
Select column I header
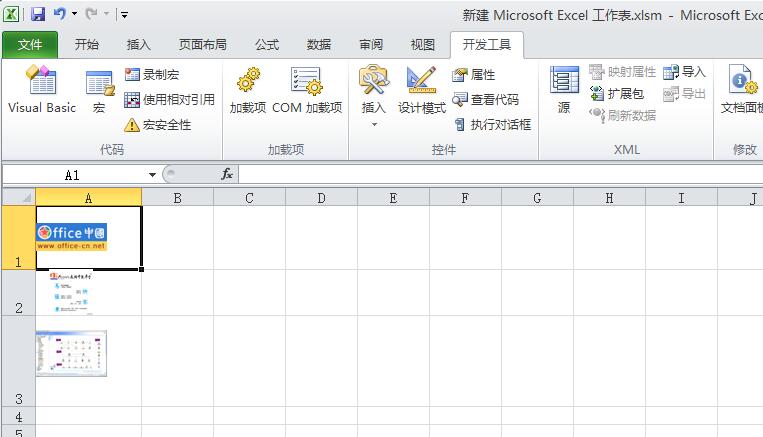(x=681, y=198)
